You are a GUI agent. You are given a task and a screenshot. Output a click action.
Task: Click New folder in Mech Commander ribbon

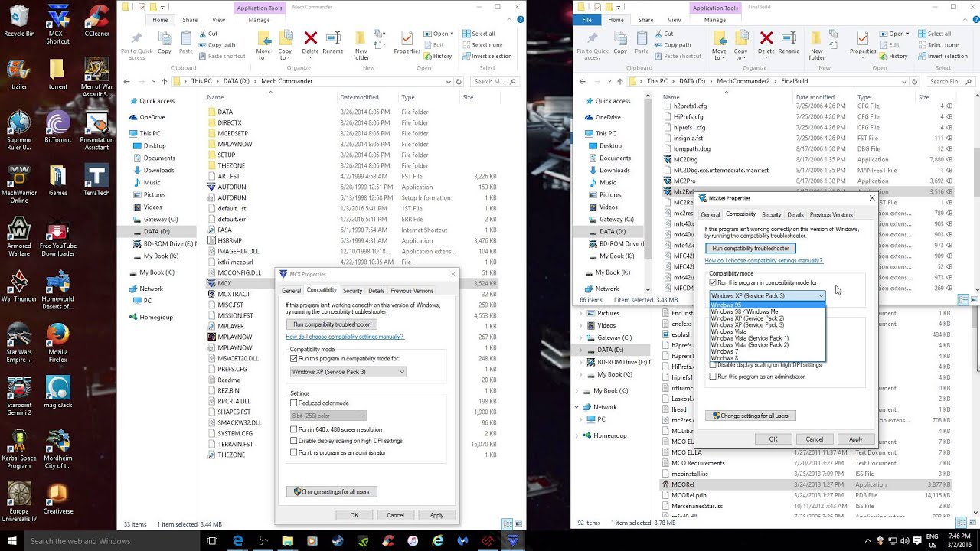pyautogui.click(x=361, y=46)
